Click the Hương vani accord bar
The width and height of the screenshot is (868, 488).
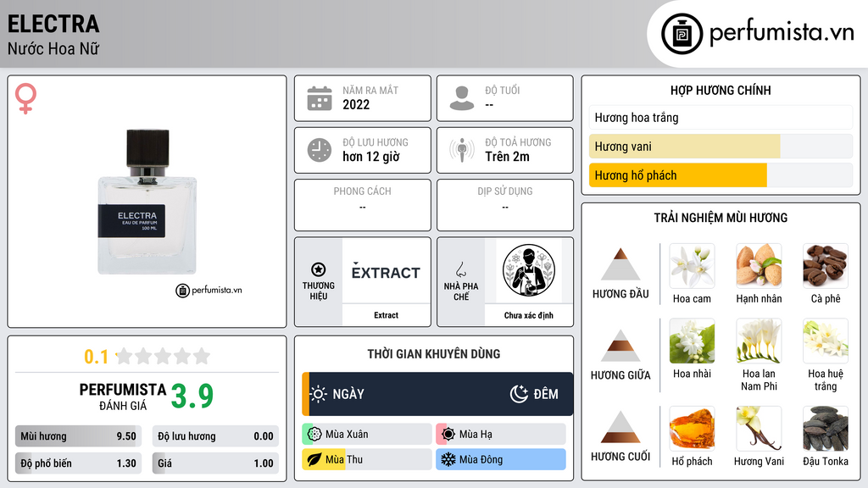(x=721, y=147)
